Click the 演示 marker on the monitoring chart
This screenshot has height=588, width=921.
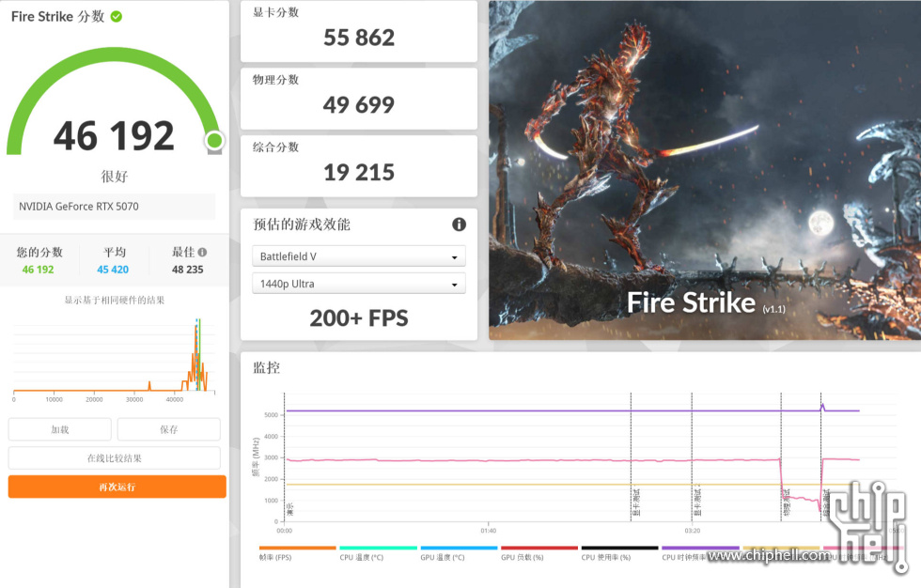[289, 509]
